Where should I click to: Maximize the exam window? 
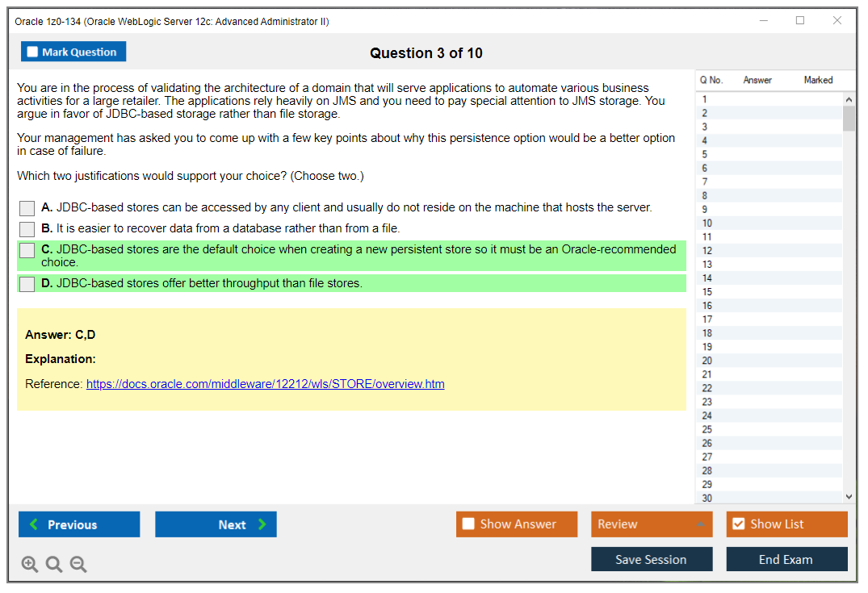point(800,20)
